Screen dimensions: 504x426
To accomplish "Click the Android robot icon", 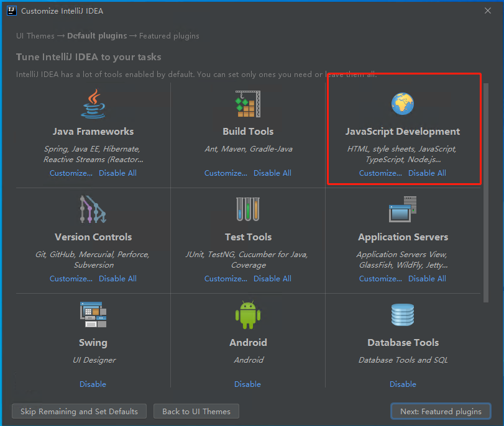I will (x=248, y=315).
